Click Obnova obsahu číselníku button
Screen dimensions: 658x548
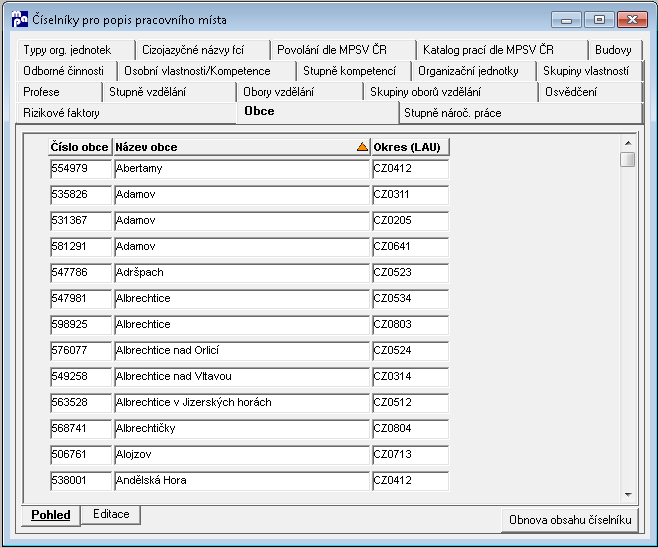pyautogui.click(x=570, y=520)
